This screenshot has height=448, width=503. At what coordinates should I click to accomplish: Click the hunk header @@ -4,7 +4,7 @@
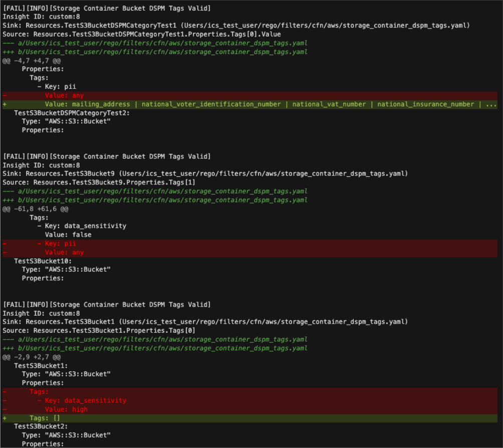32,61
